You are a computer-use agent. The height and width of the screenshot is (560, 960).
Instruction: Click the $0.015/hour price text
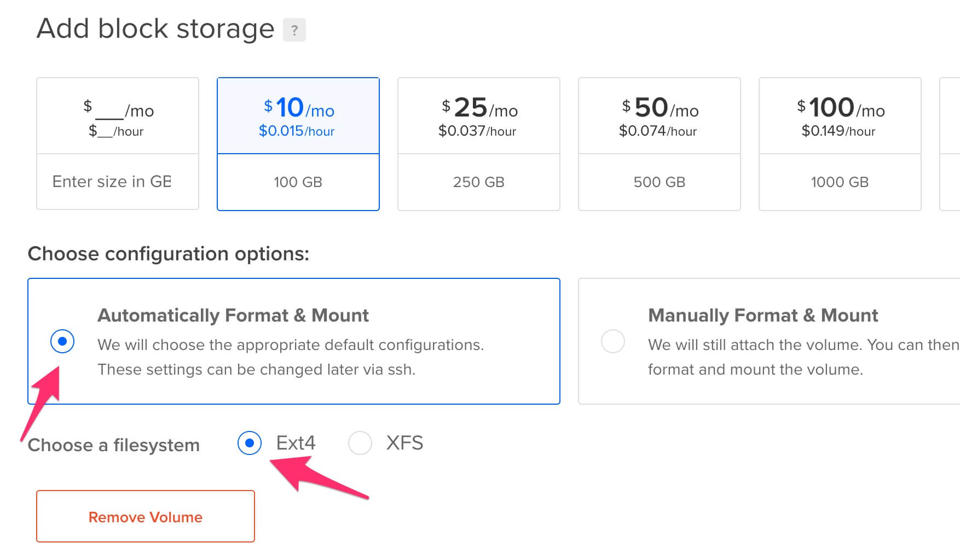click(x=297, y=131)
